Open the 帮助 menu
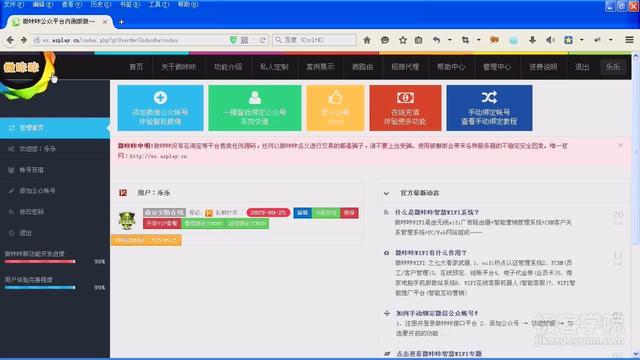 [188, 4]
